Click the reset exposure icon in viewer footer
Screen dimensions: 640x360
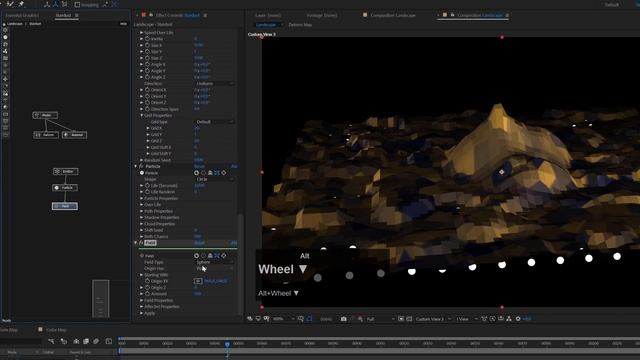518,319
